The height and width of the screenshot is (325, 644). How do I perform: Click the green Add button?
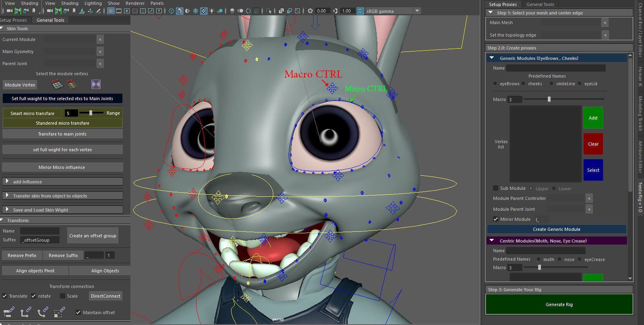click(x=593, y=118)
